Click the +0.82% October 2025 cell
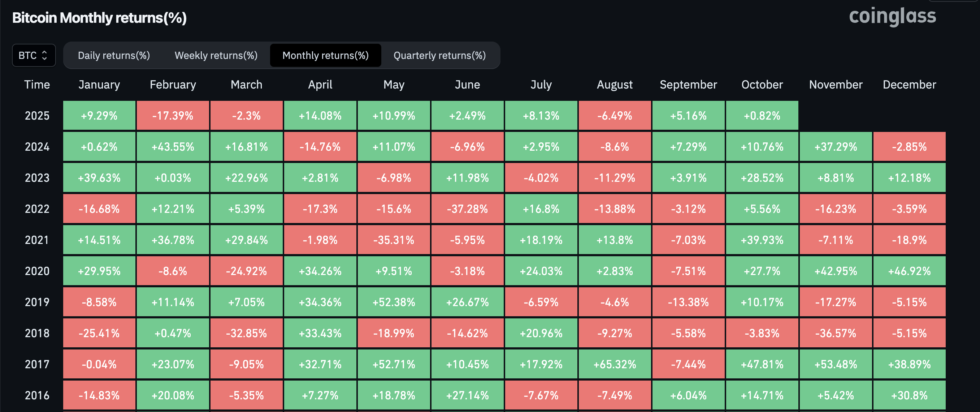Screen dimensions: 980x412 pos(762,115)
